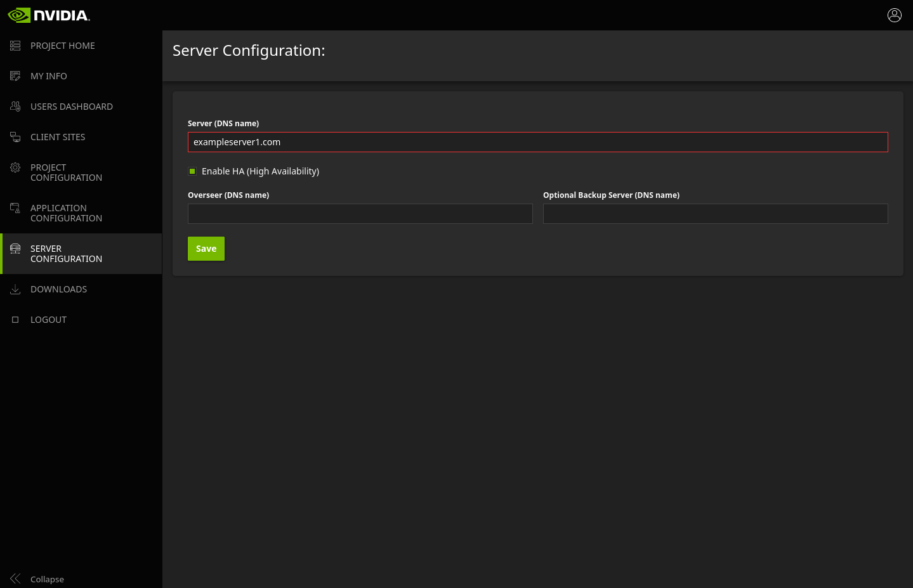Navigate to CLIENT SITES

[81, 137]
